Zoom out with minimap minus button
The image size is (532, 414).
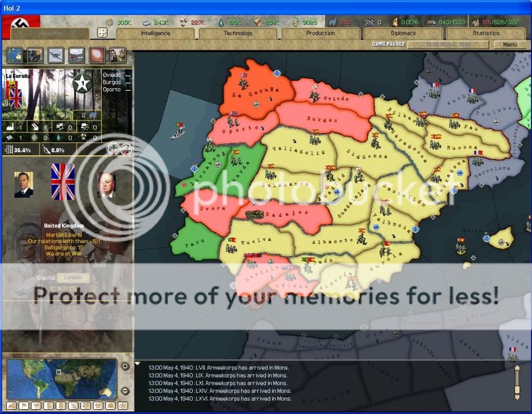click(x=125, y=391)
